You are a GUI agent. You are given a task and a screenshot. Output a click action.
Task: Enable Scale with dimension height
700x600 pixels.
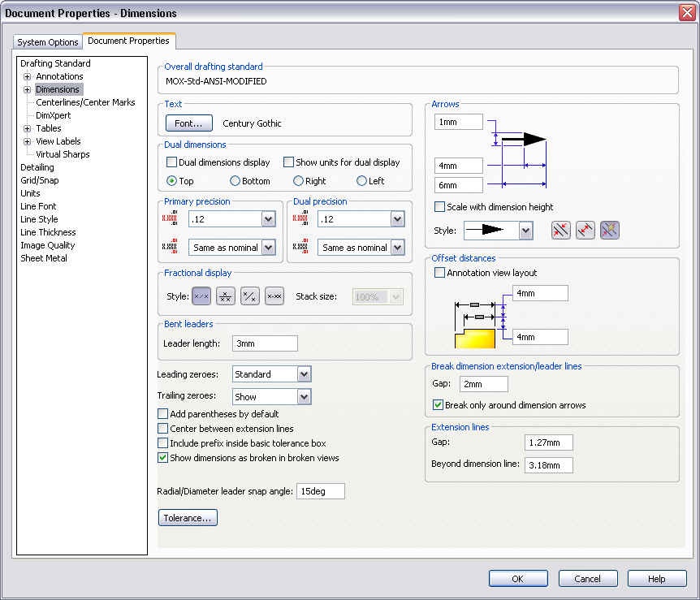click(439, 207)
